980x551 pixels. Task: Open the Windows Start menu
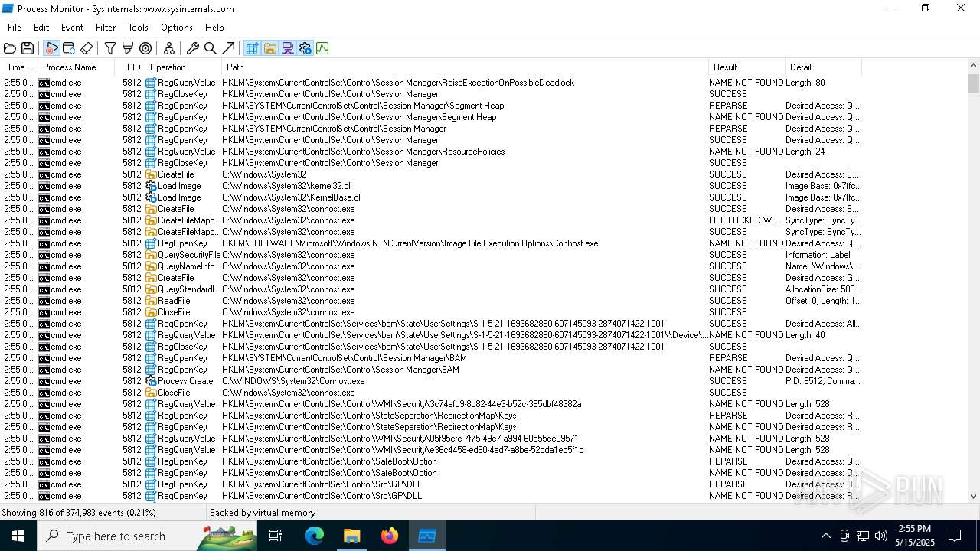18,536
